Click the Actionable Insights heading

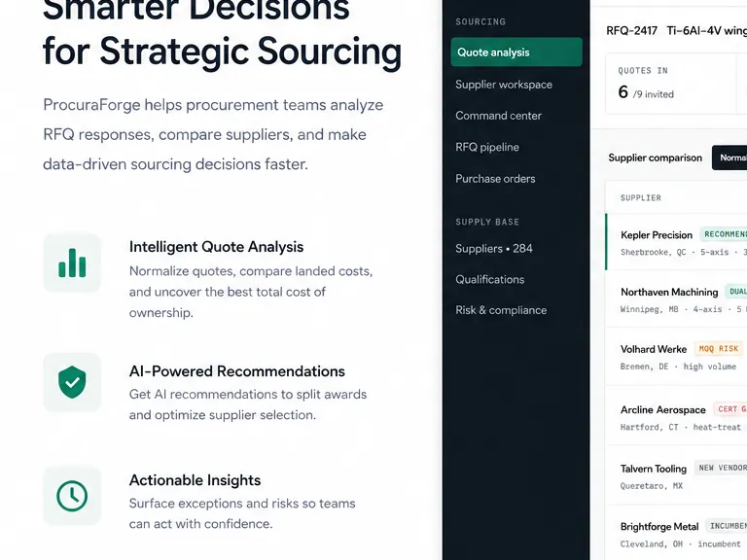coord(195,480)
